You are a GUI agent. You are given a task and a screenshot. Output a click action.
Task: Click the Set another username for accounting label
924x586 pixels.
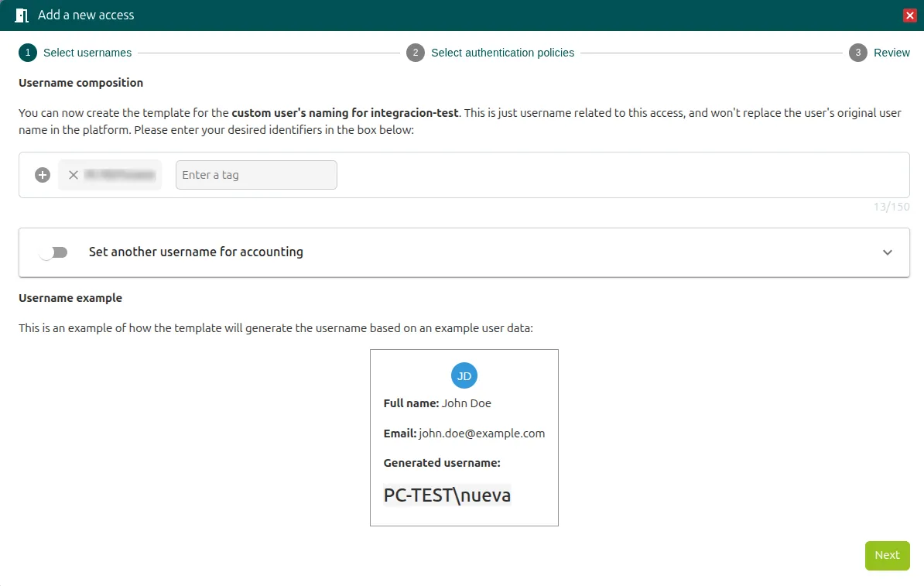pos(197,252)
